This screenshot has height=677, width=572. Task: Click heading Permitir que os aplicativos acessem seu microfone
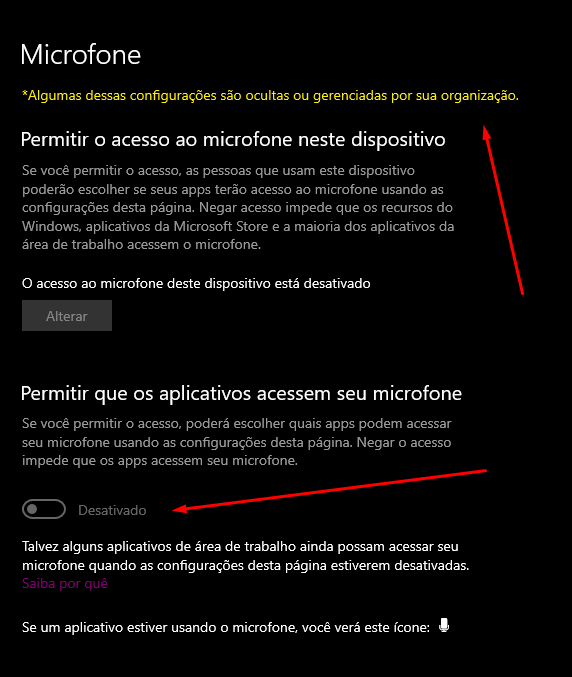coord(241,394)
